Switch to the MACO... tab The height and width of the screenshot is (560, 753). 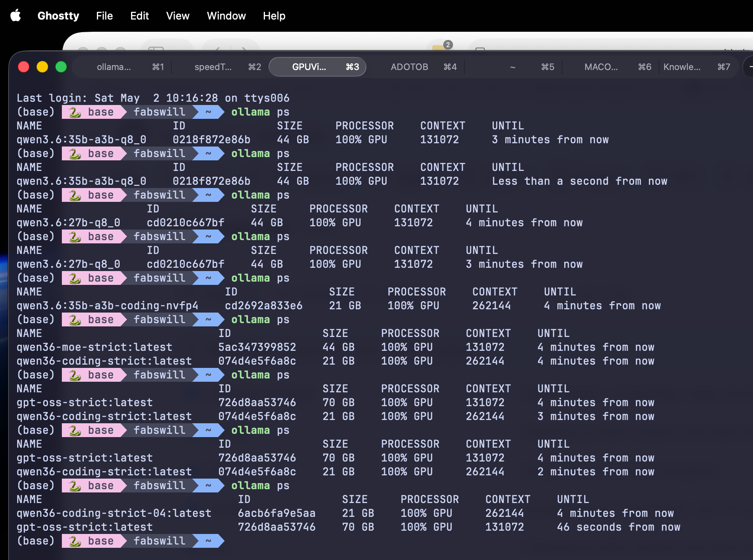[611, 67]
